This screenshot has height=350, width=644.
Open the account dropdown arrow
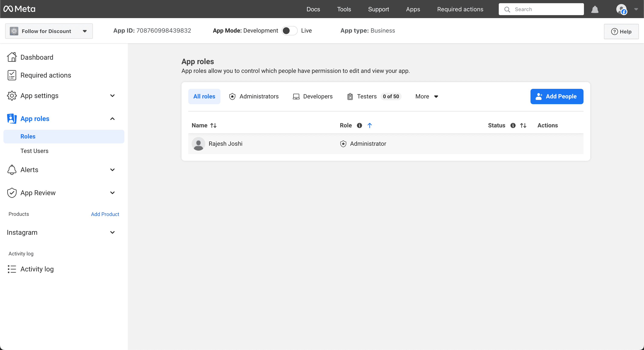636,9
